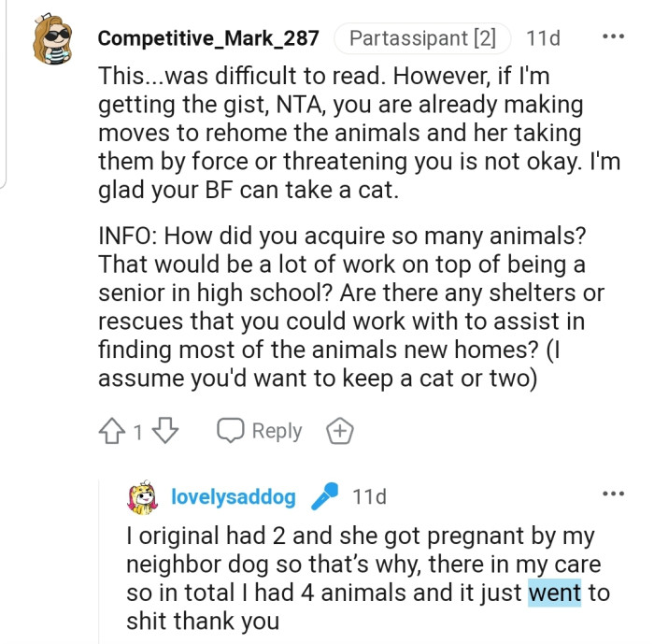Viewport: 654px width, 644px height.
Task: Open lovelysaddog's avatar picture
Action: [142, 497]
